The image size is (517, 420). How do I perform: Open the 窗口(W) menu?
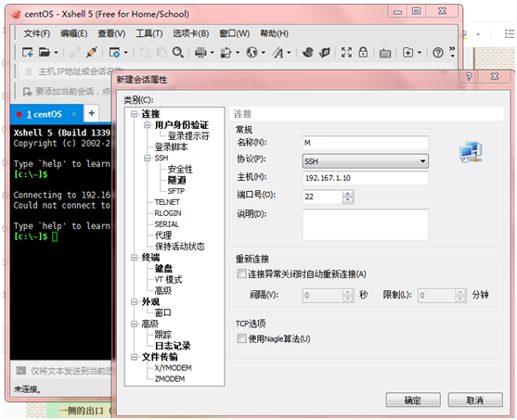click(235, 33)
